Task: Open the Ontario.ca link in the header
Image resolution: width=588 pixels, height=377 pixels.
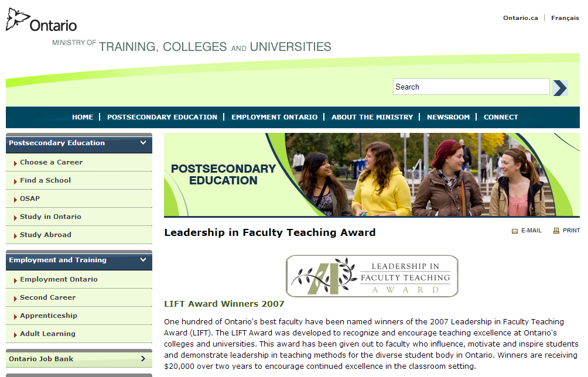Action: coord(520,18)
